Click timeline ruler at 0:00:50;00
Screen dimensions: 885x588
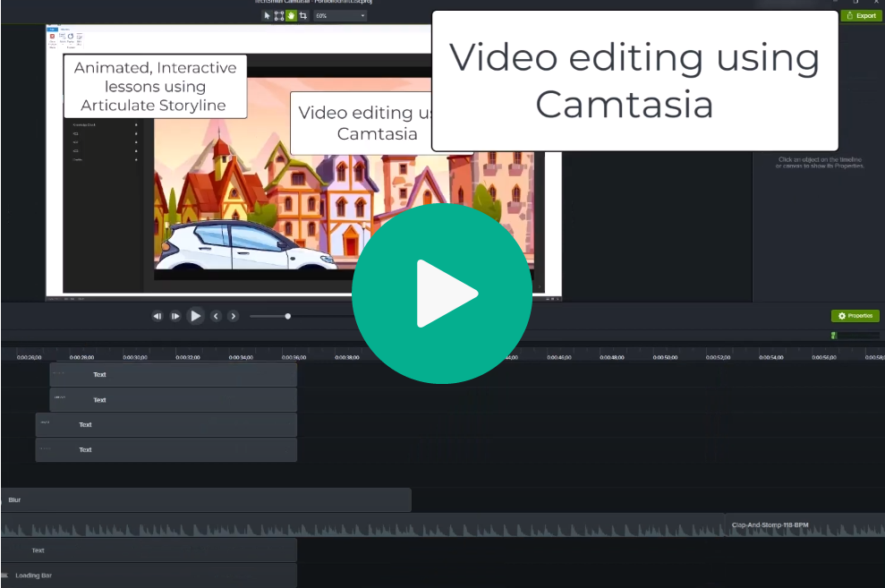click(665, 357)
